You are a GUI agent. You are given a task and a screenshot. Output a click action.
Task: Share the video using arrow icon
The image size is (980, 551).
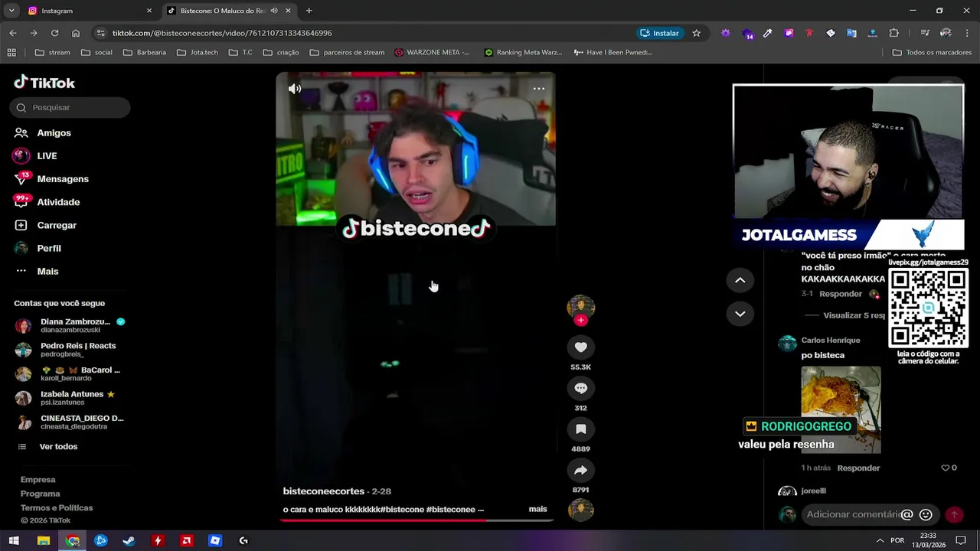click(x=580, y=470)
